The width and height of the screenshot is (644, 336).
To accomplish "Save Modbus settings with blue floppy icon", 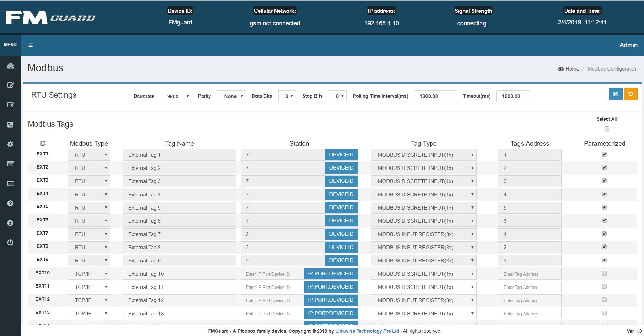I will point(615,94).
